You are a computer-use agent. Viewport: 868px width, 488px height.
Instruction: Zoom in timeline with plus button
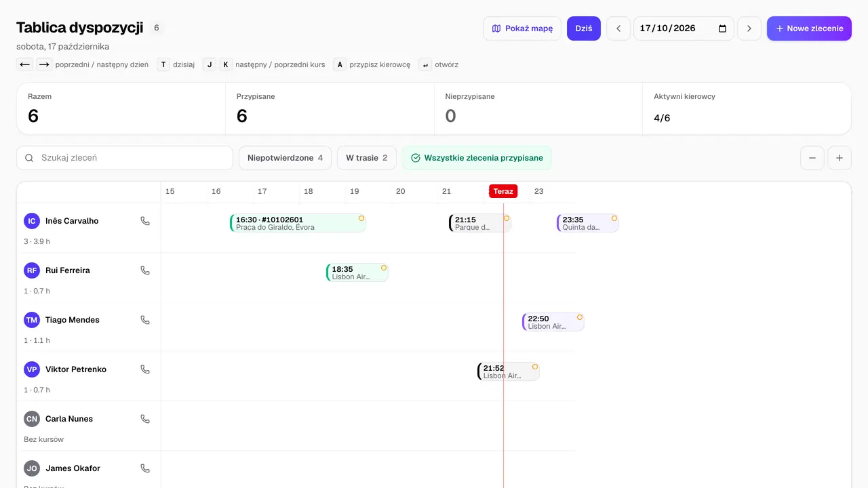(840, 158)
